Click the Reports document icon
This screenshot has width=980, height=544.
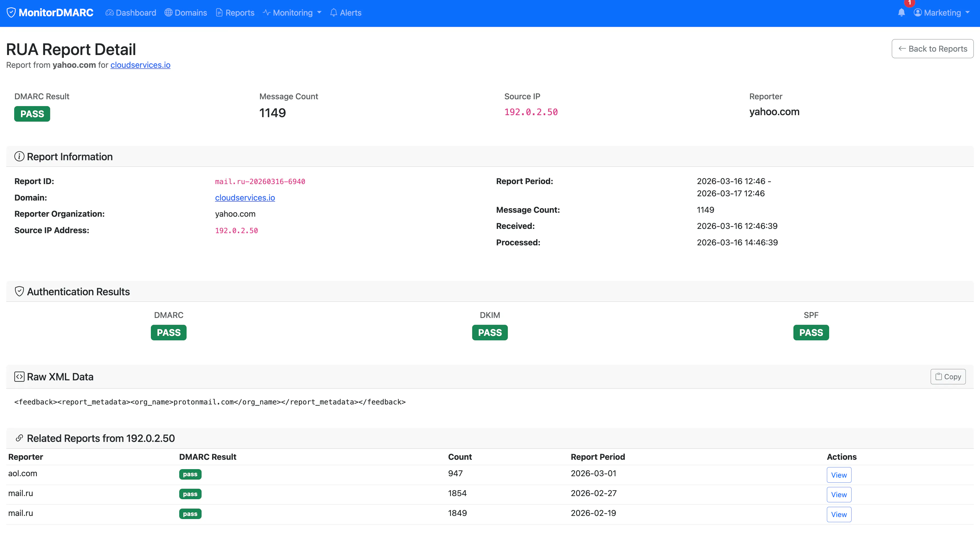[x=219, y=12]
